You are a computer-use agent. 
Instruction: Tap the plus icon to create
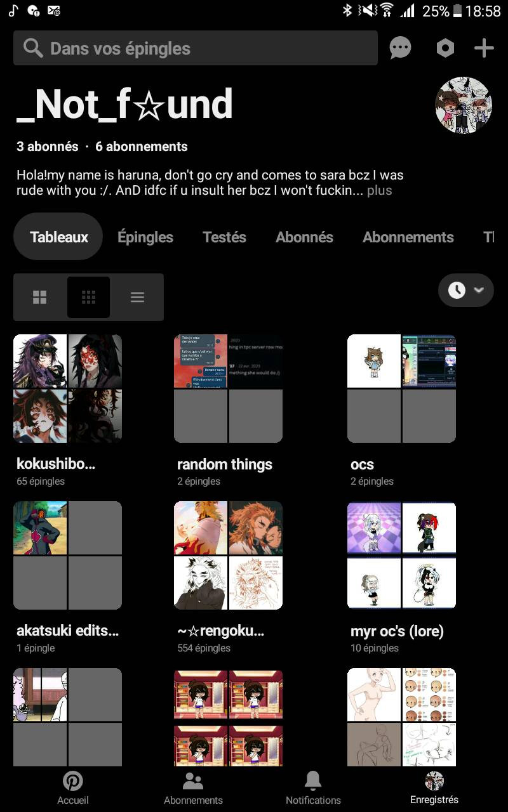[x=484, y=48]
